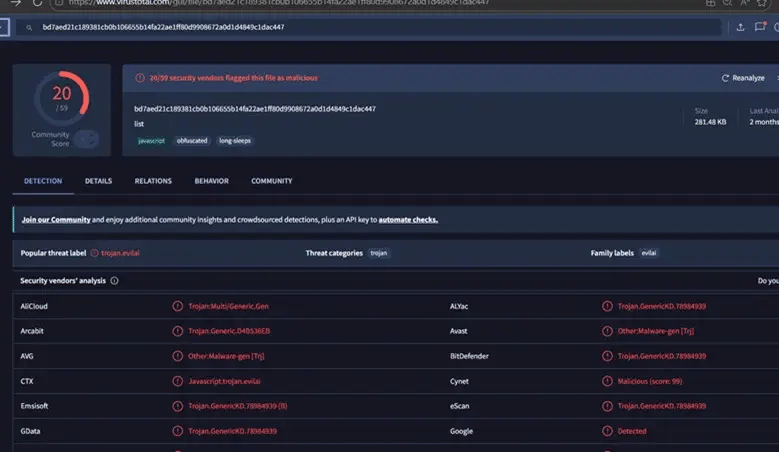Click the browser favorites star icon
This screenshot has width=779, height=452.
point(762,2)
